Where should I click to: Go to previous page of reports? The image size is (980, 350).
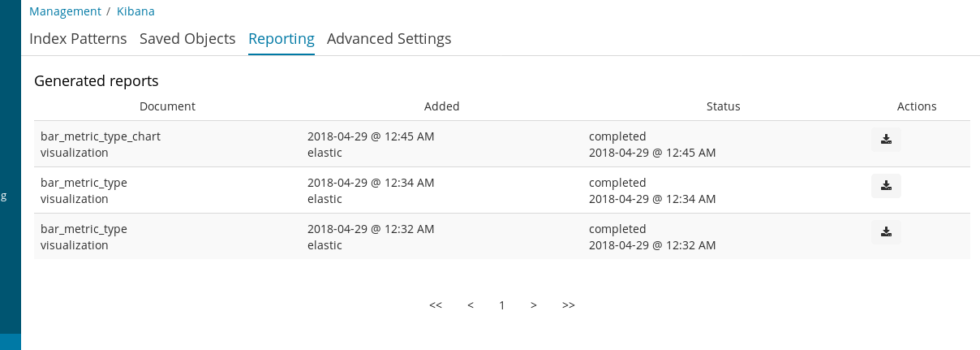[471, 305]
